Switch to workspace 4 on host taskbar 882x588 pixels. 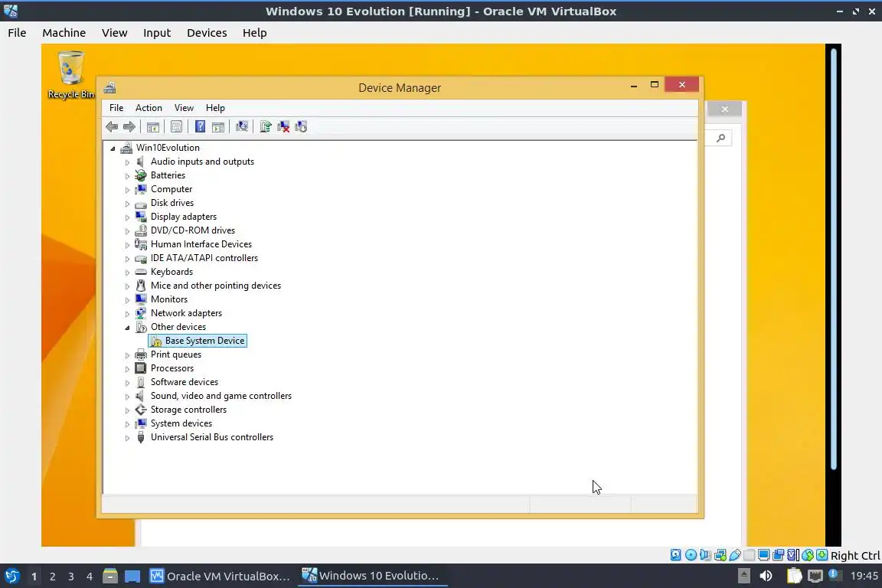90,577
